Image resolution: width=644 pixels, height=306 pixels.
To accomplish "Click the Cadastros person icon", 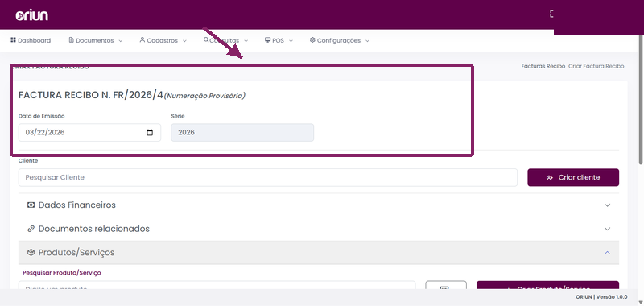I will (142, 39).
